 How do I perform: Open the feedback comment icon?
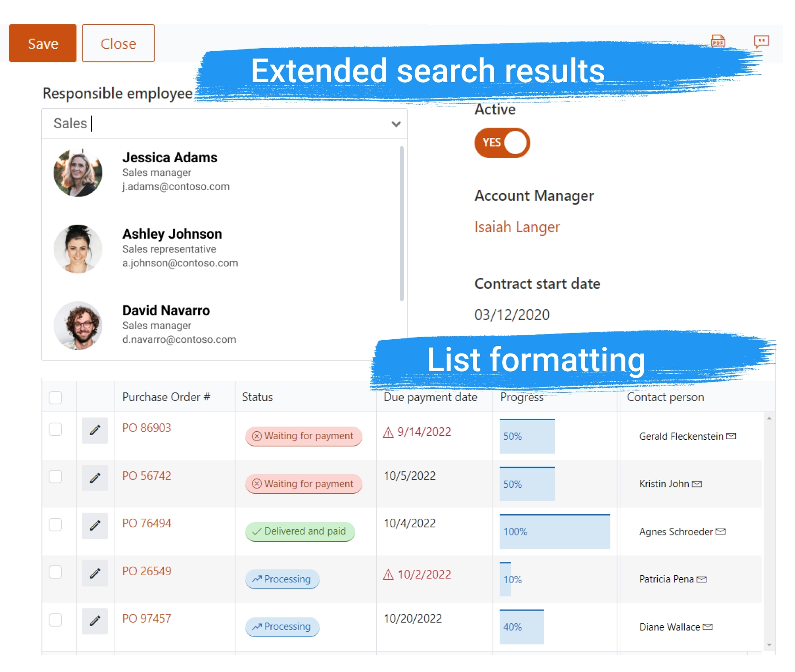(761, 42)
